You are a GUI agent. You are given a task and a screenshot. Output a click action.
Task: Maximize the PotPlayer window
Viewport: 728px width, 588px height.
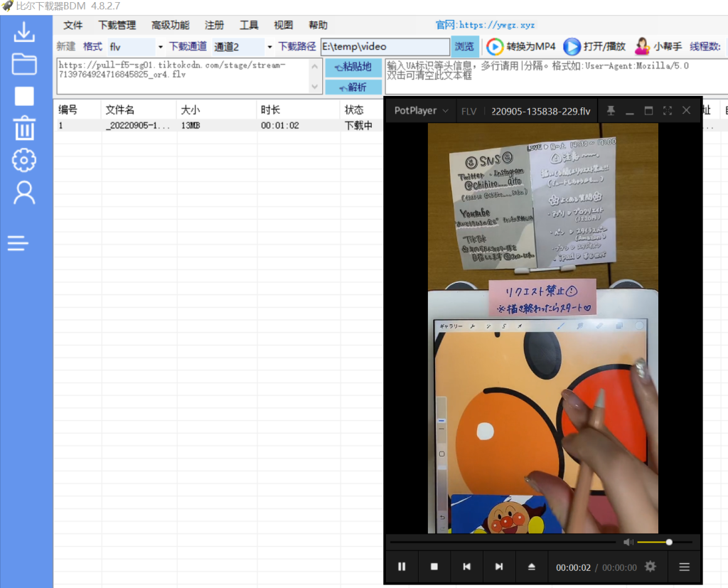(x=648, y=110)
